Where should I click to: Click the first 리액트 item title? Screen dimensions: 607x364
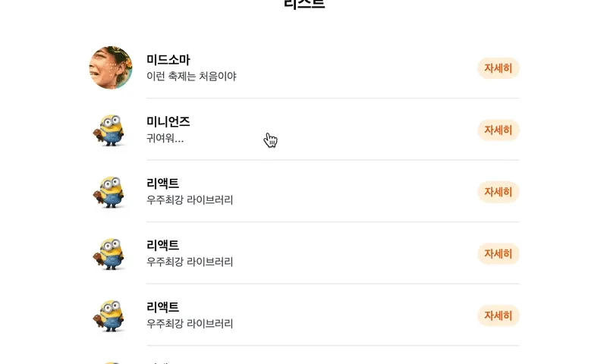click(x=162, y=184)
